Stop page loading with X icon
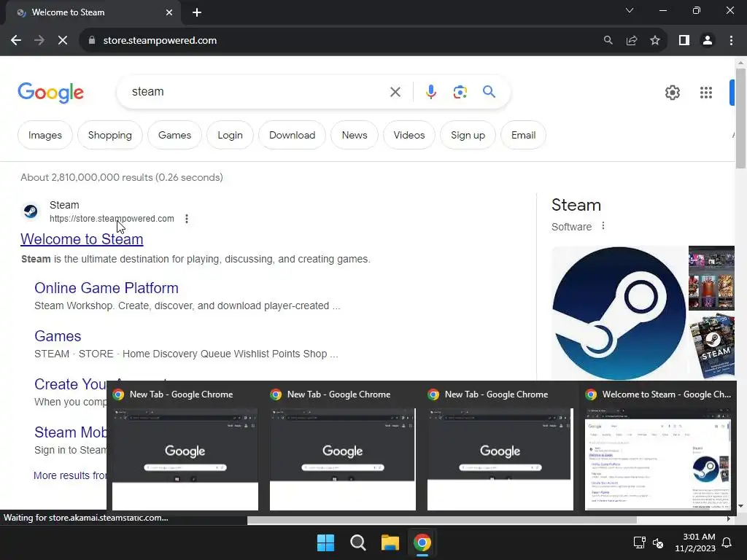Image resolution: width=747 pixels, height=560 pixels. pos(63,41)
